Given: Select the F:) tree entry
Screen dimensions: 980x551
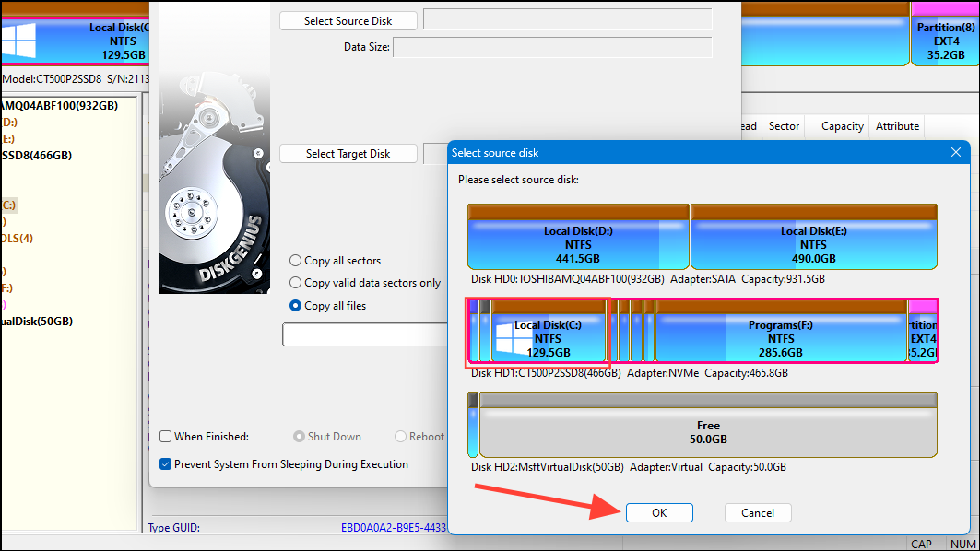Looking at the screenshot, I should tap(6, 288).
